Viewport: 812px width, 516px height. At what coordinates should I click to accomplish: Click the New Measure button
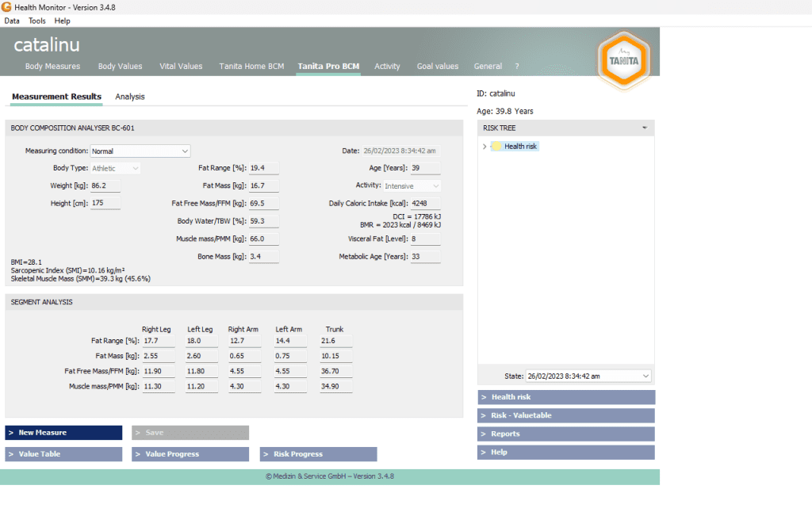tap(63, 433)
